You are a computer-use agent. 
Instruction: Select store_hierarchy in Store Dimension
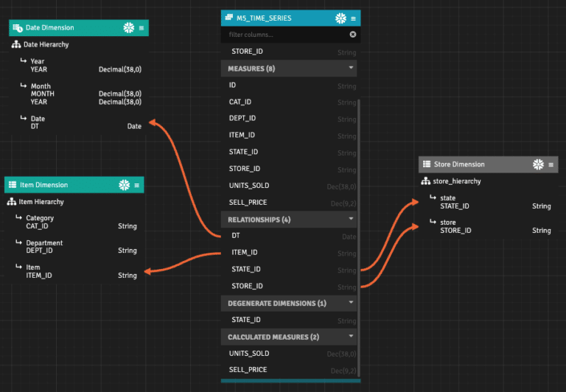pos(457,181)
